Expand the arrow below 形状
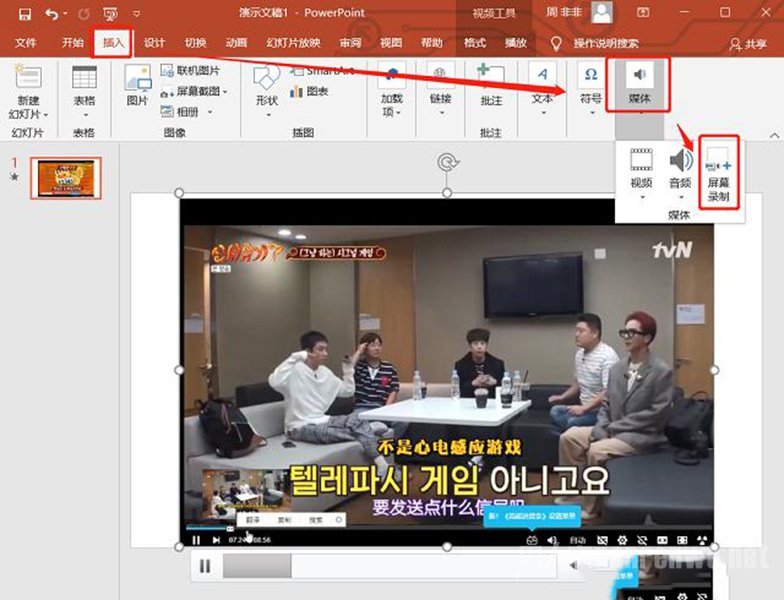 click(x=268, y=114)
